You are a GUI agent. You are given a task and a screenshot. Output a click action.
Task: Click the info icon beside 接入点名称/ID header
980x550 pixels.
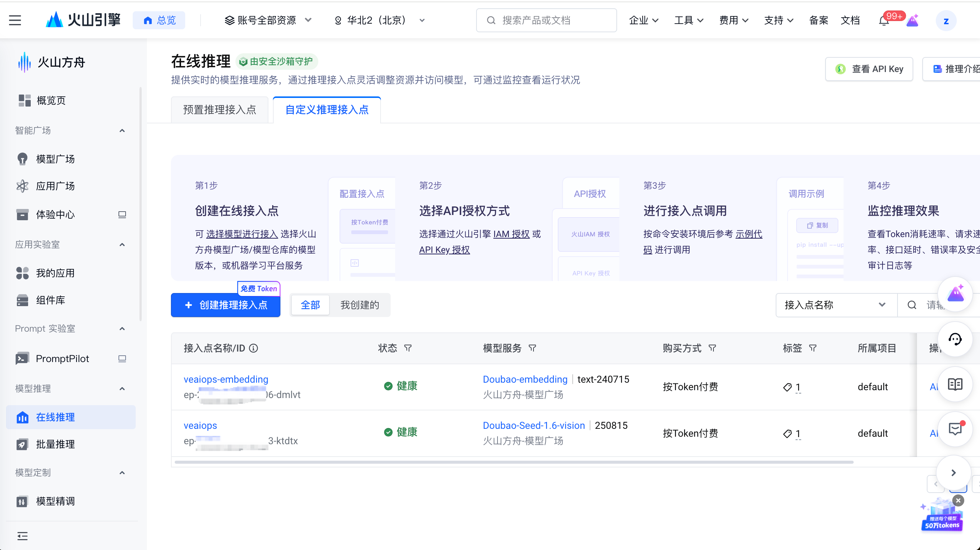pos(254,348)
